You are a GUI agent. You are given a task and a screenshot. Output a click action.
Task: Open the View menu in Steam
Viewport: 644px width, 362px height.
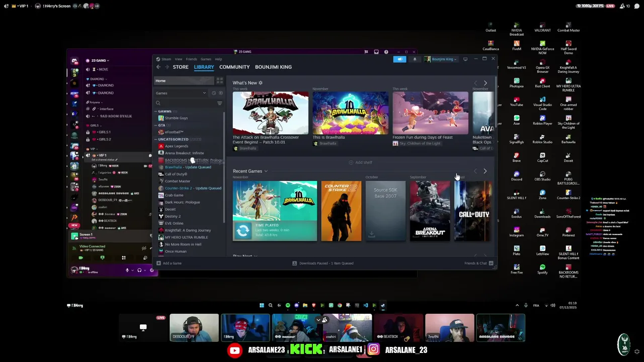click(x=179, y=59)
